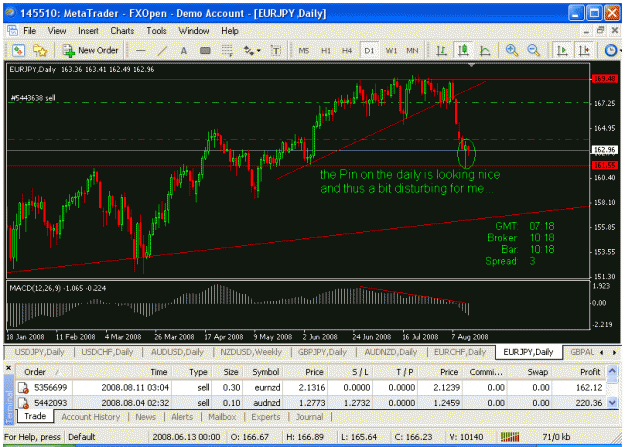The width and height of the screenshot is (625, 447).
Task: Switch to the USDJPY,Daily chart tab
Action: pos(39,352)
